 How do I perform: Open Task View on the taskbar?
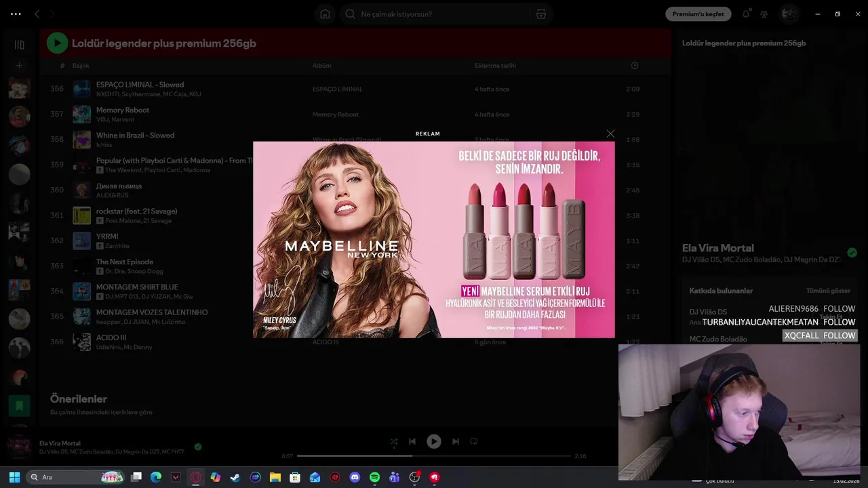[136, 477]
